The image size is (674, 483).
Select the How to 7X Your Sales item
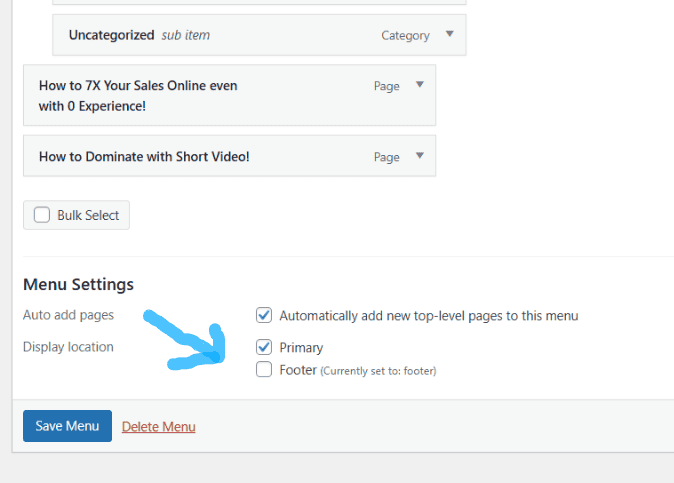tap(230, 95)
